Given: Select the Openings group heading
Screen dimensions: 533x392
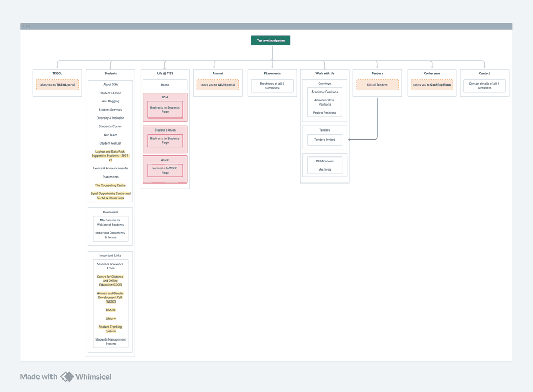Looking at the screenshot, I should point(325,84).
